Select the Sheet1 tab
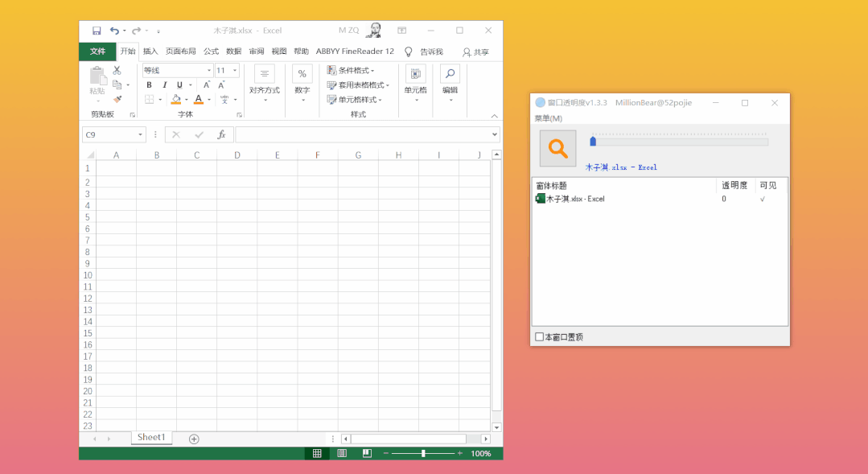The width and height of the screenshot is (868, 474). [151, 438]
